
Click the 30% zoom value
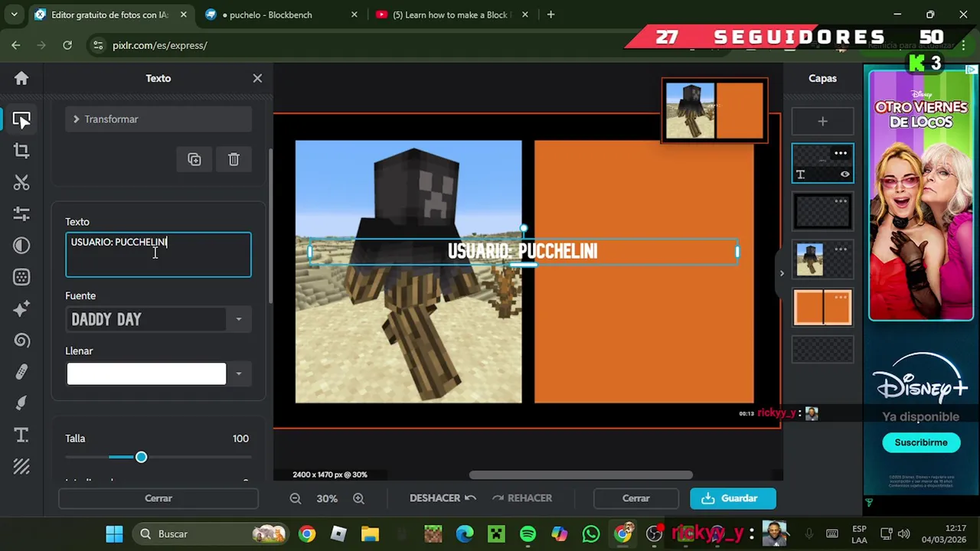point(327,498)
